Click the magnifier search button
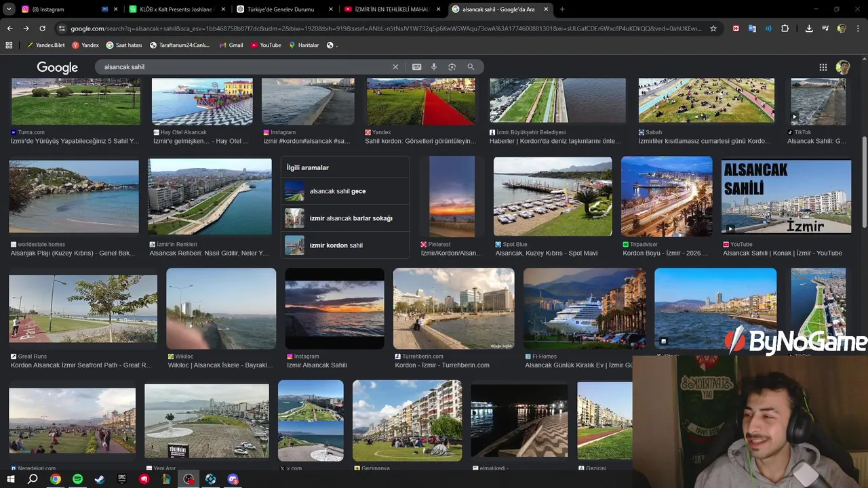Image resolution: width=868 pixels, height=488 pixels. 471,67
